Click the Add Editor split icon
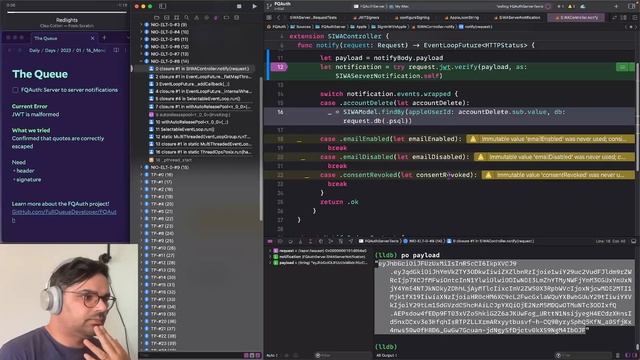 point(634,18)
